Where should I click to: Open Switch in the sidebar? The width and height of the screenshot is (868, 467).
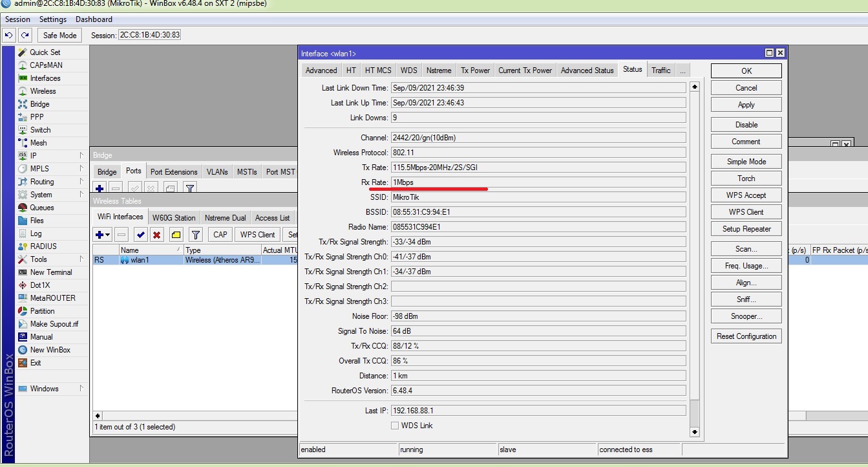[40, 130]
